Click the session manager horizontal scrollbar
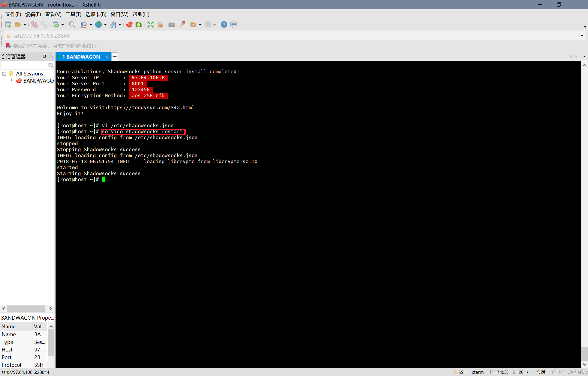The image size is (588, 376). [x=26, y=309]
